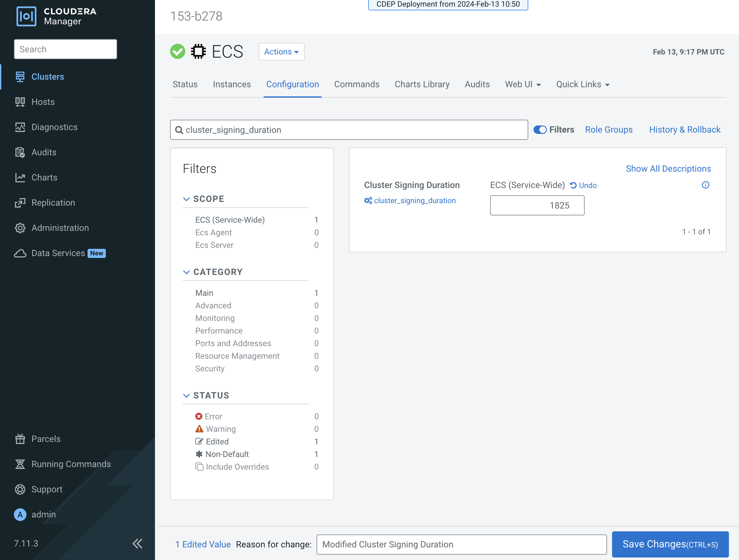Filter by Edited status
The width and height of the screenshot is (739, 560).
(x=217, y=441)
